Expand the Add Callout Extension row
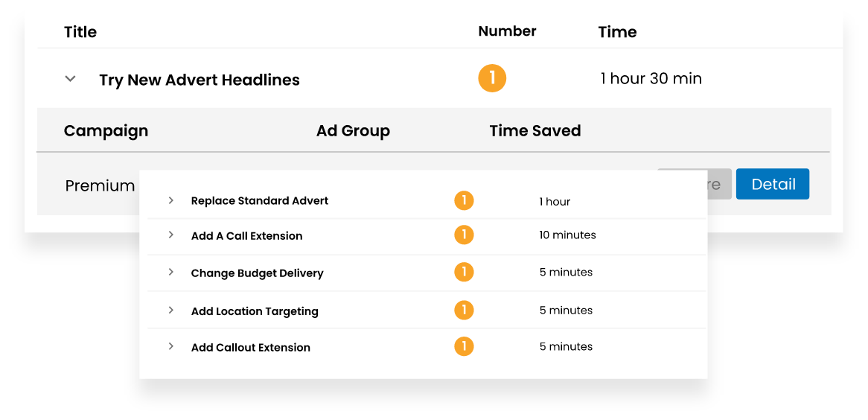This screenshot has height=420, width=868. click(x=170, y=347)
